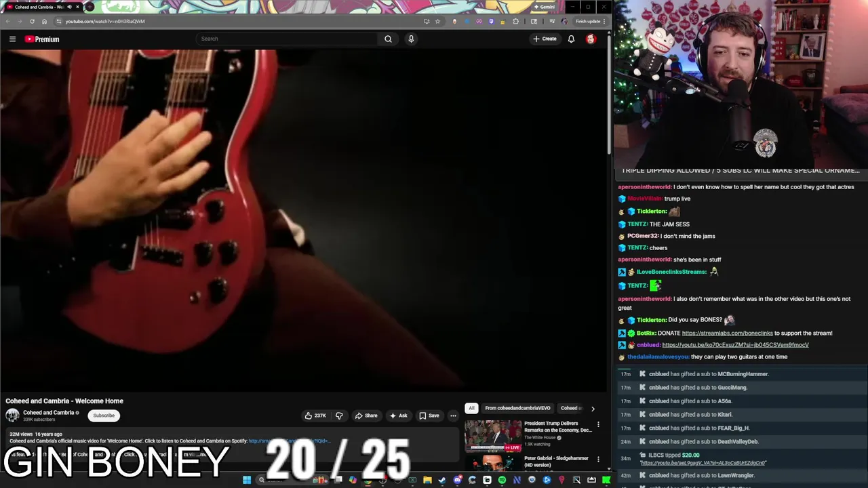Image resolution: width=868 pixels, height=488 pixels.
Task: Save the video to a playlist
Action: pyautogui.click(x=429, y=415)
